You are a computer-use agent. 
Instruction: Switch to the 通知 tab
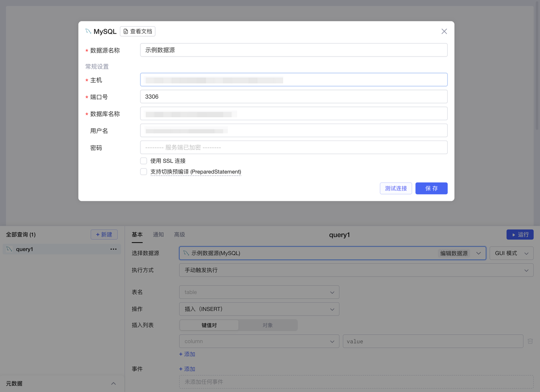tap(158, 235)
